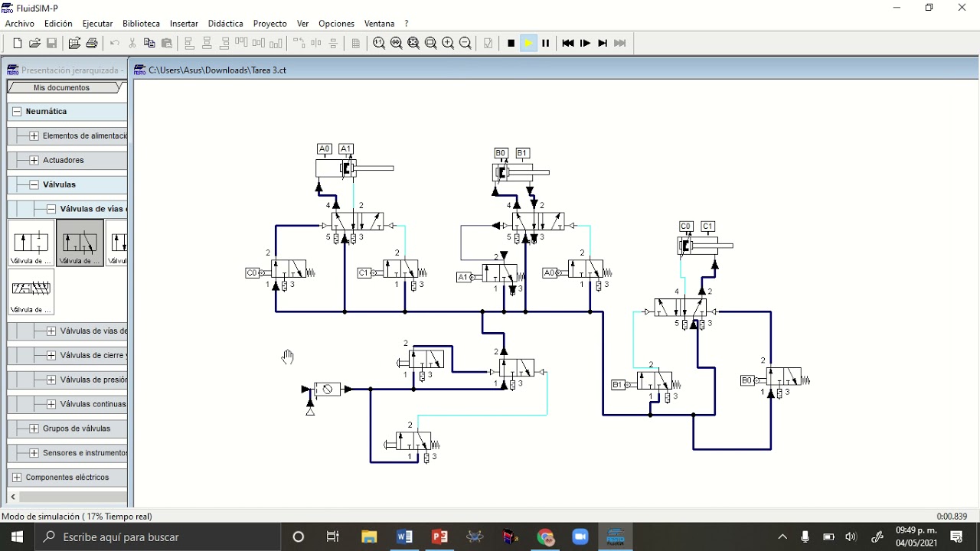Collapse the Válvulas node
980x551 pixels.
34,184
